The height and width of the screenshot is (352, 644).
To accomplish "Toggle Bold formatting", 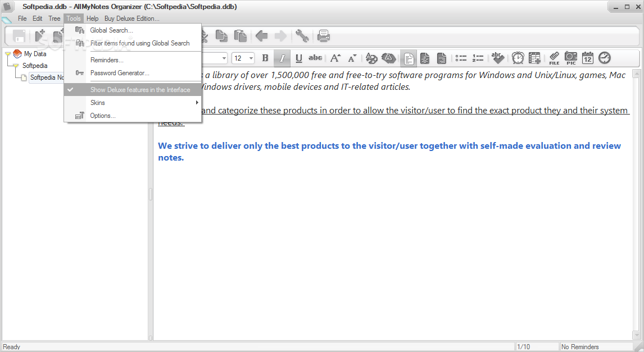I will click(x=265, y=58).
